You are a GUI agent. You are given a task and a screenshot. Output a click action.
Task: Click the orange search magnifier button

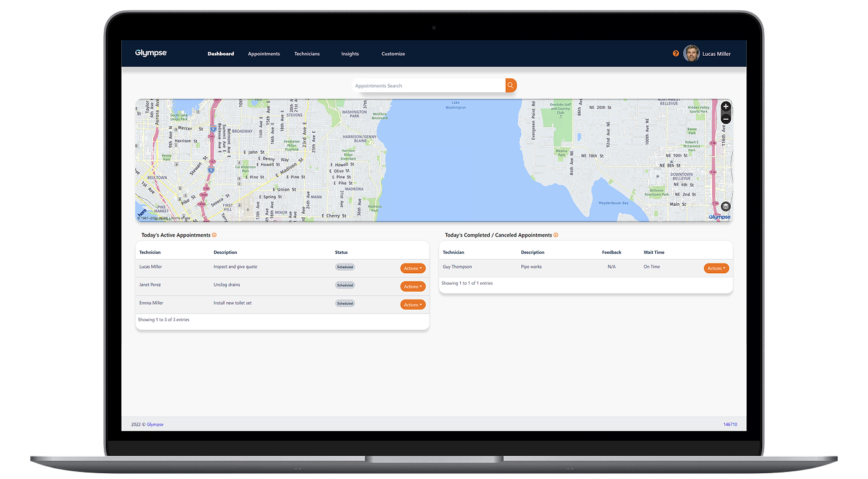click(x=511, y=85)
